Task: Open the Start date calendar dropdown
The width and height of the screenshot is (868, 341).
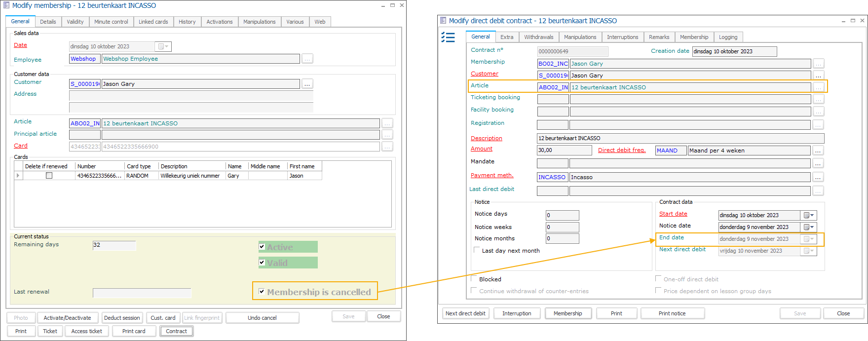Action: (x=808, y=216)
